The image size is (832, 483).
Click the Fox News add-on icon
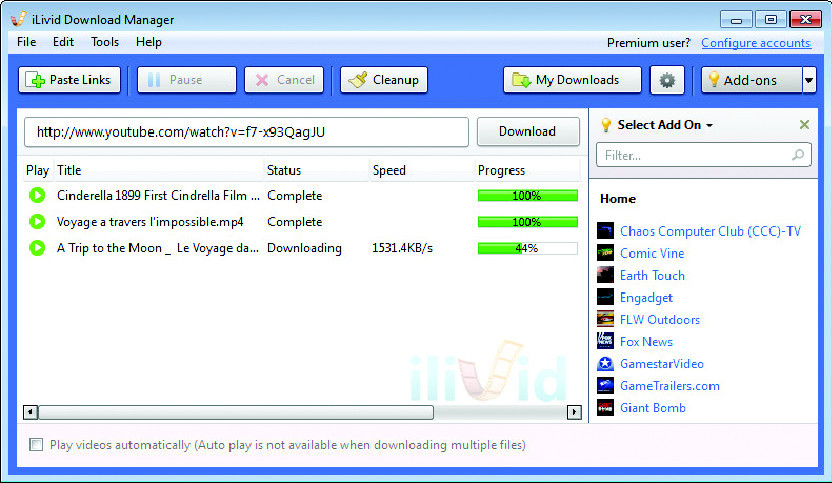(x=605, y=342)
